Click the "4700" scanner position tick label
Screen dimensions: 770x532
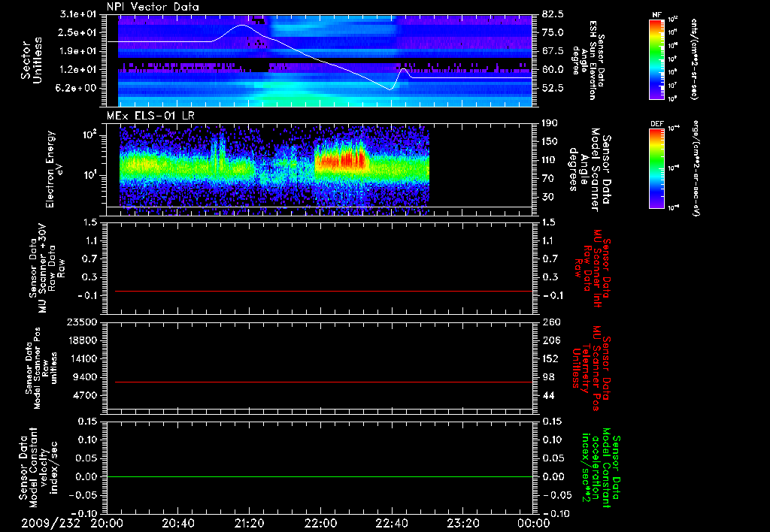(86, 396)
